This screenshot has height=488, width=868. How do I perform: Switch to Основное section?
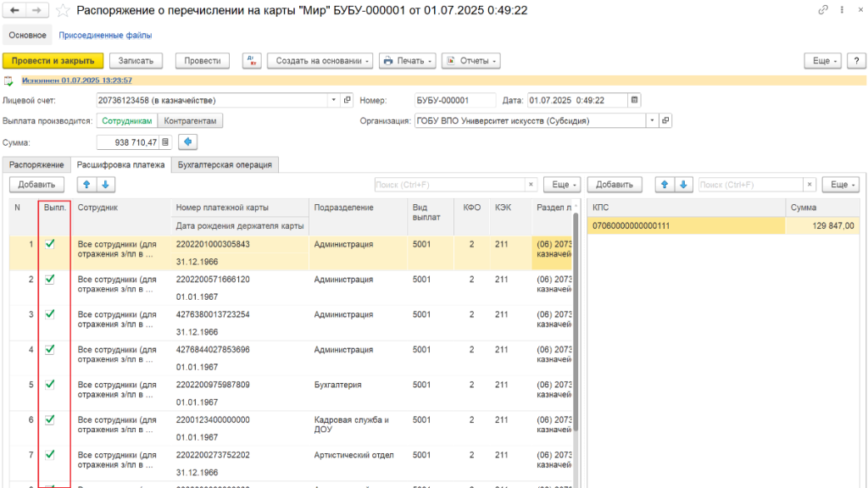(x=28, y=35)
